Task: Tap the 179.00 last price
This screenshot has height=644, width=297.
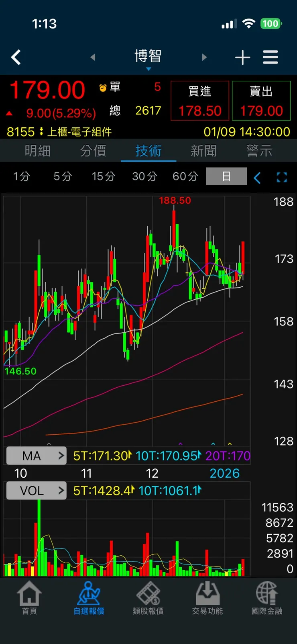Action: [47, 90]
